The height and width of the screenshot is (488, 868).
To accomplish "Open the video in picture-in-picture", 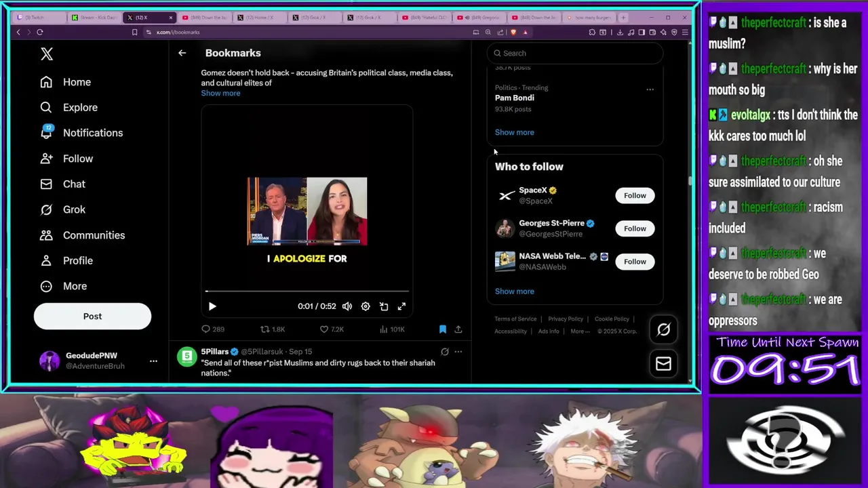I will click(384, 306).
